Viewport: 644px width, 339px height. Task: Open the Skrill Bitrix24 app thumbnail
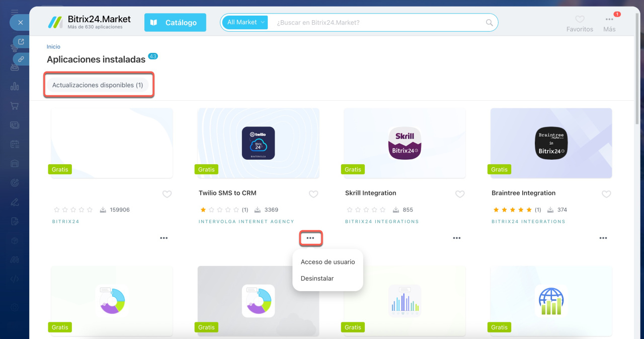coord(405,143)
